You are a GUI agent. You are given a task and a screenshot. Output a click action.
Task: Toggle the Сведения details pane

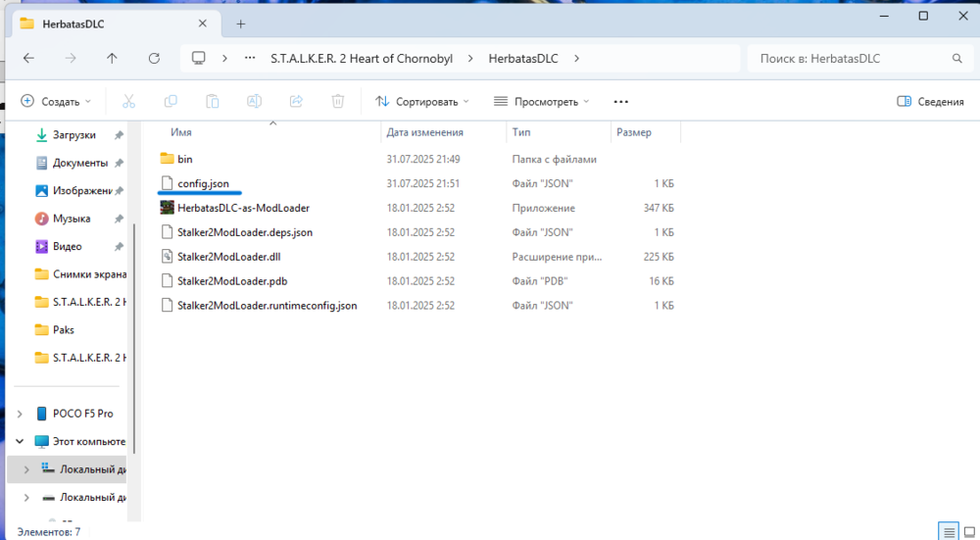click(x=930, y=101)
